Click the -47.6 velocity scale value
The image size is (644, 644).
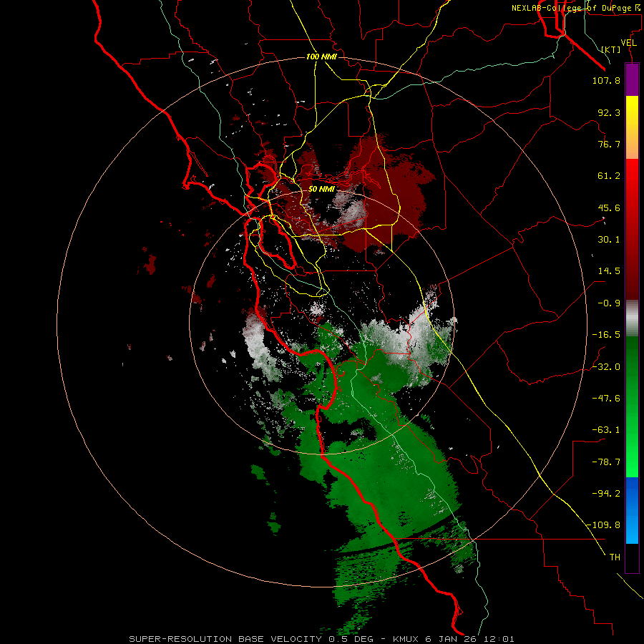click(606, 399)
